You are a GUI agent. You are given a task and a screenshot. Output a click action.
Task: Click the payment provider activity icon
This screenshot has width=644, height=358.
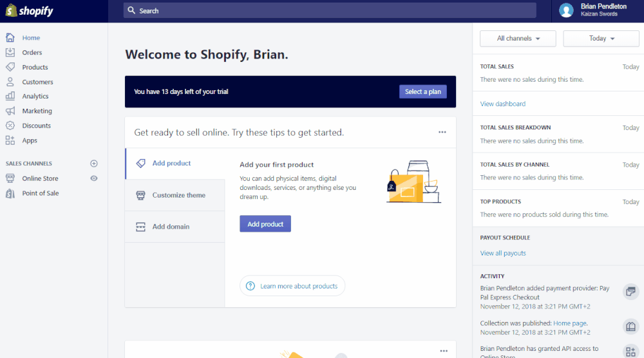pos(631,292)
